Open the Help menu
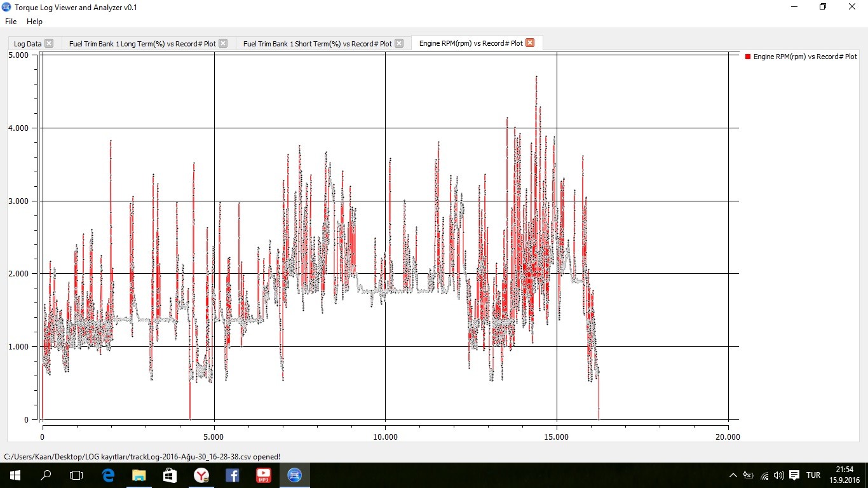This screenshot has width=868, height=488. [x=34, y=22]
